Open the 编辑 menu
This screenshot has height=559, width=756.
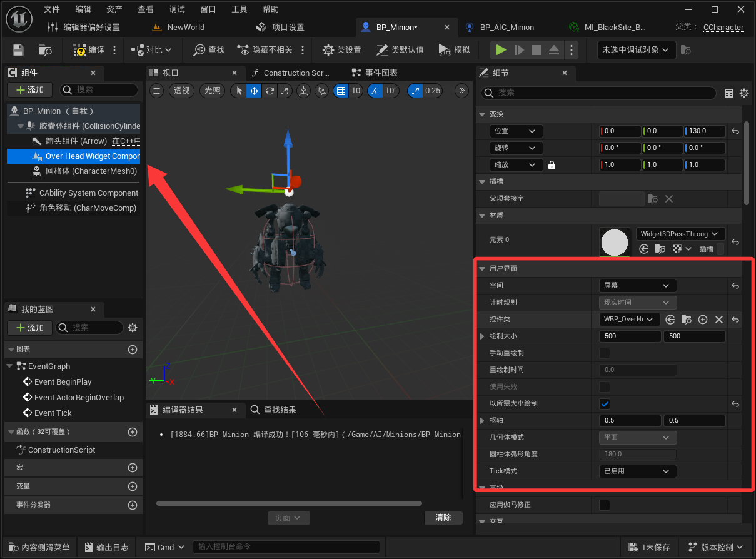[83, 9]
